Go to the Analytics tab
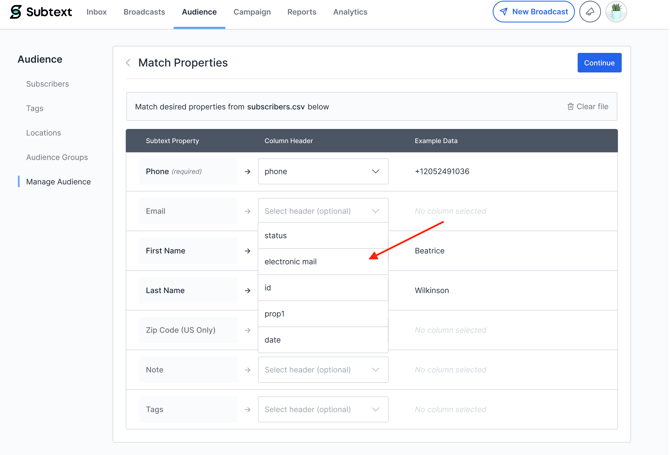This screenshot has width=670, height=455. [x=350, y=12]
